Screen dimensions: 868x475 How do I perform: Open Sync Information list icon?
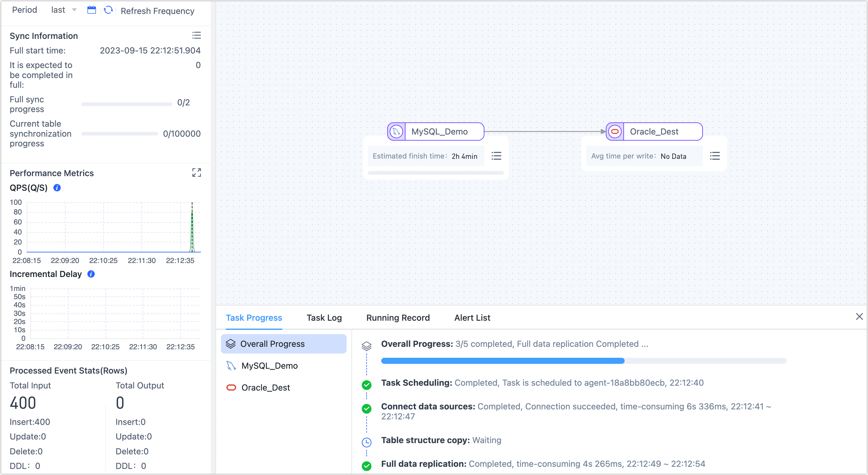tap(196, 36)
